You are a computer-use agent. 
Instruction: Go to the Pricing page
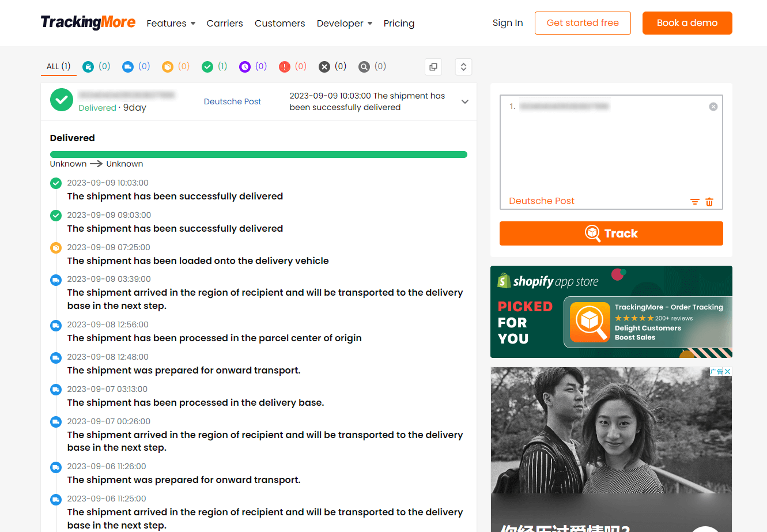click(x=399, y=24)
